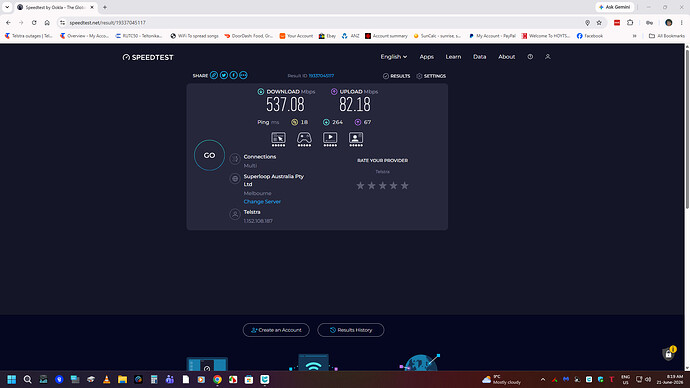Click the download latency icon showing 264

tap(326, 122)
